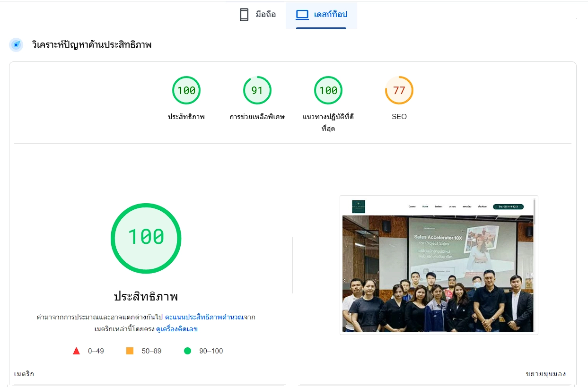Click the green circle 90–100 legend icon
588x387 pixels.
[187, 351]
